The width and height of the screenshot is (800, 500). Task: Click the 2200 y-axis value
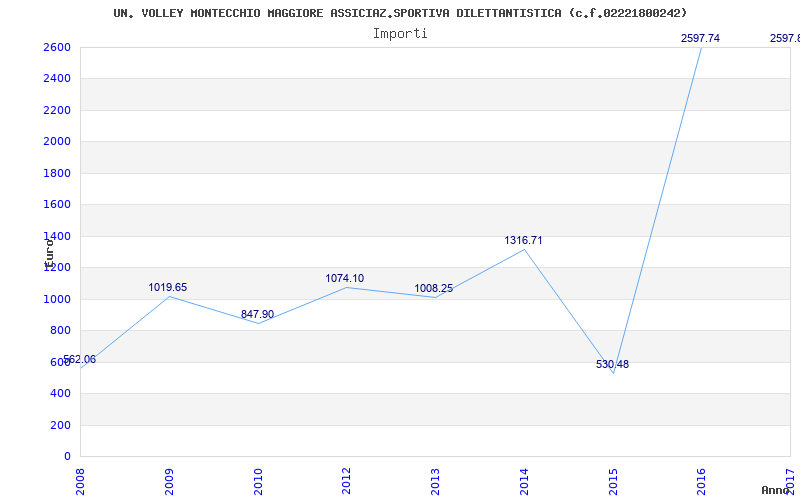click(57, 110)
